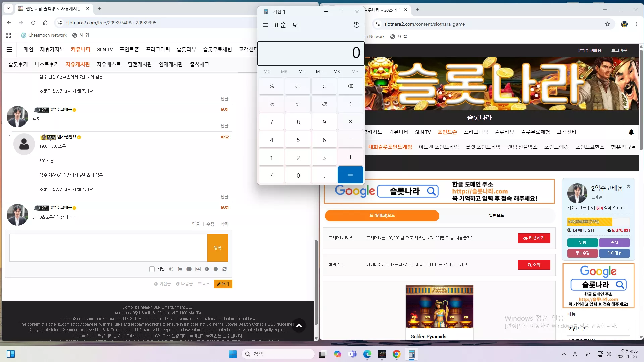The image size is (644, 362).
Task: Go back in the left Chrome window
Action: (9, 23)
